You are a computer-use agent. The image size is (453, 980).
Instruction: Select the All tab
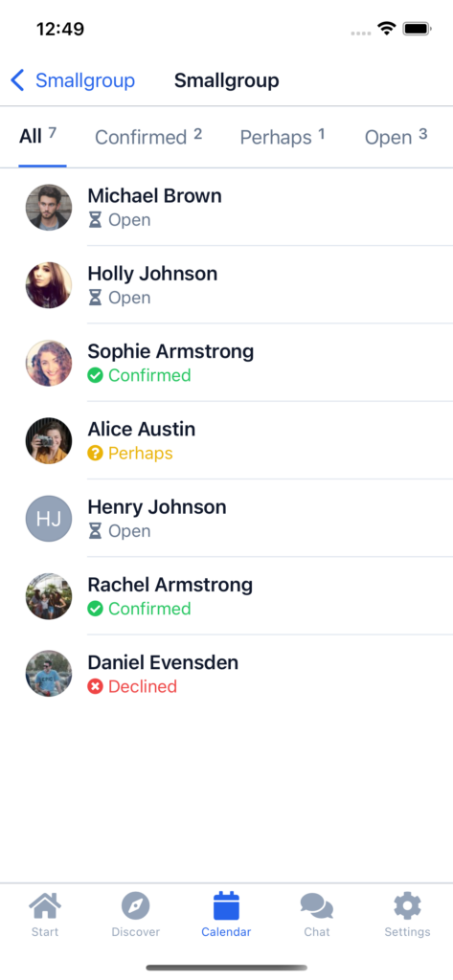tap(38, 136)
